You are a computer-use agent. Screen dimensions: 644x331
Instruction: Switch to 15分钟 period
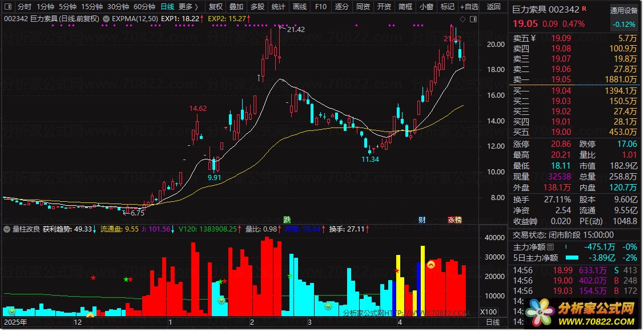pos(91,7)
